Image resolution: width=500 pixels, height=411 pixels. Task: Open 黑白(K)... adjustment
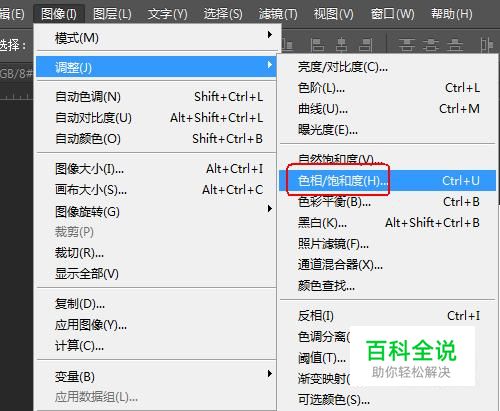[387, 223]
